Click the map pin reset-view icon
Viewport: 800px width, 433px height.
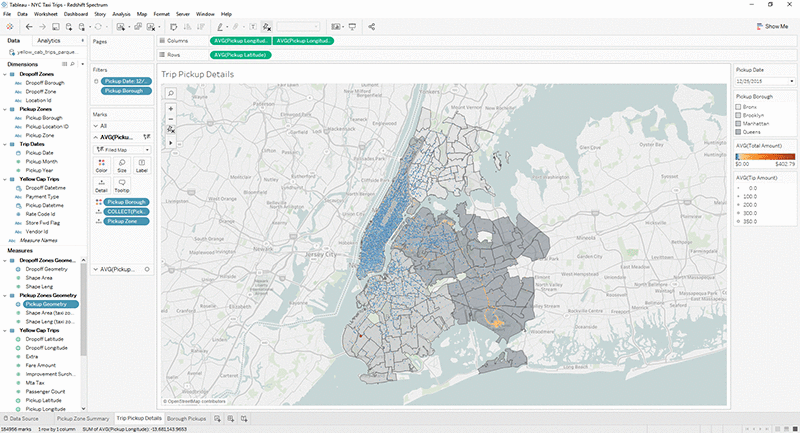click(171, 130)
